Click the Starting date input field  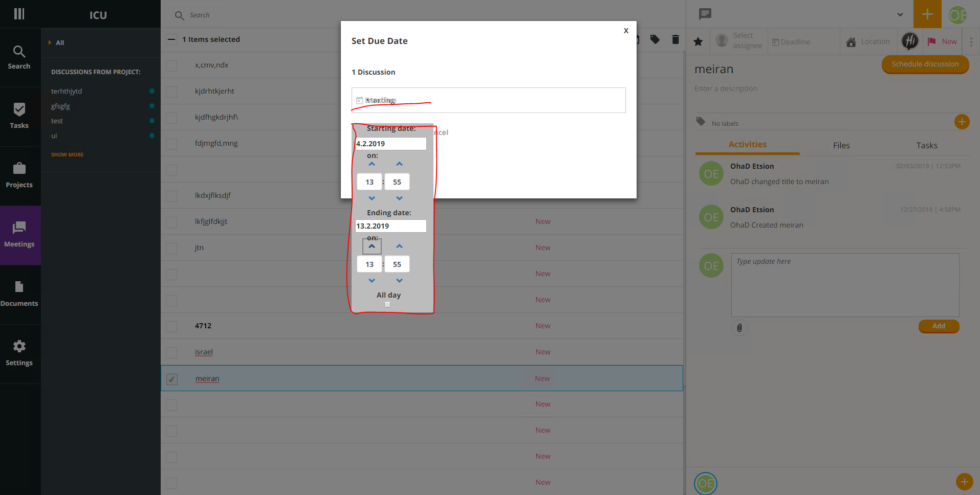[x=391, y=144]
